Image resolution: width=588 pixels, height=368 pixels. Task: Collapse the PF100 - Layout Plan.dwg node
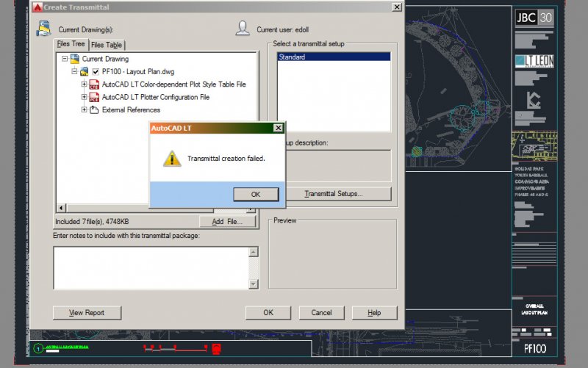(74, 71)
